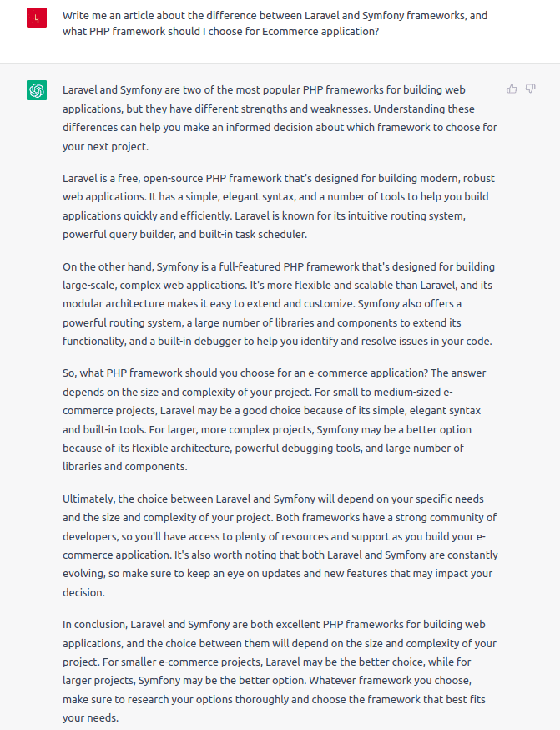This screenshot has height=730, width=560.
Task: Click the paragraph starting 'On the other hand, Symfony'
Action: (x=278, y=304)
